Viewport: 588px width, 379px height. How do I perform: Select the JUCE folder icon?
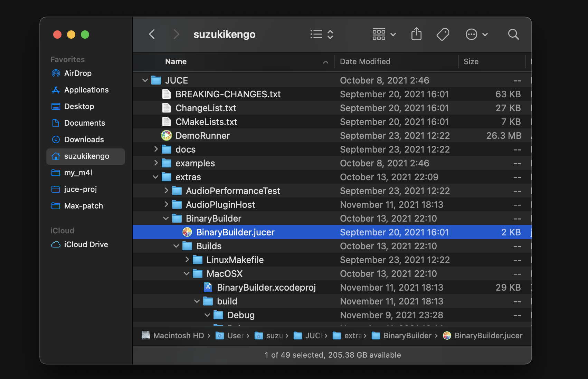pyautogui.click(x=156, y=80)
